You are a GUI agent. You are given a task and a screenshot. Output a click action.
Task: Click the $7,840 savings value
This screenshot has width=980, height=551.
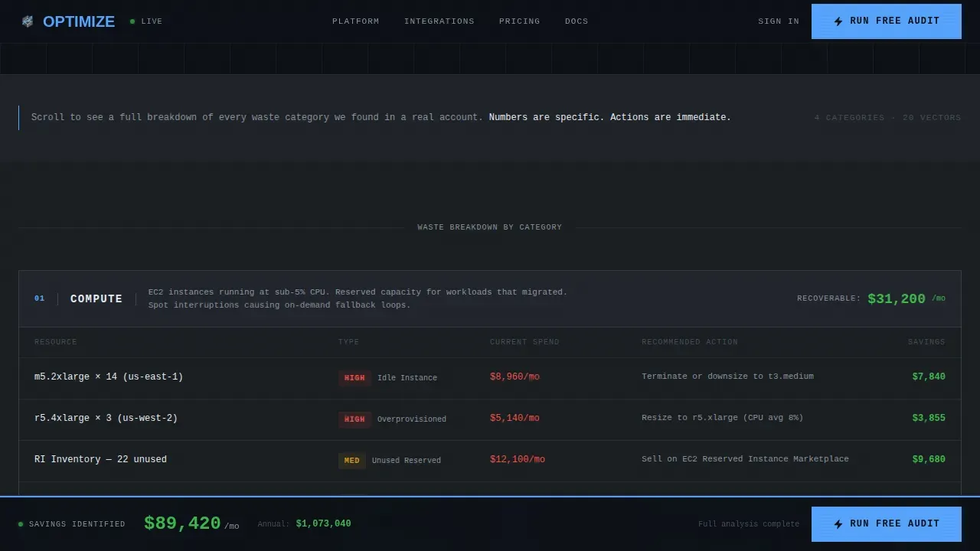(x=929, y=377)
